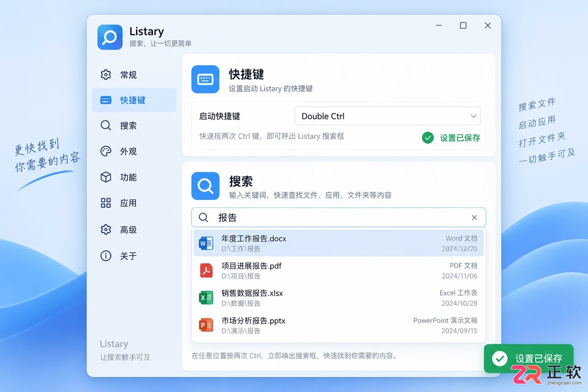Clear the search box with the X button
This screenshot has width=588, height=392.
(x=474, y=217)
